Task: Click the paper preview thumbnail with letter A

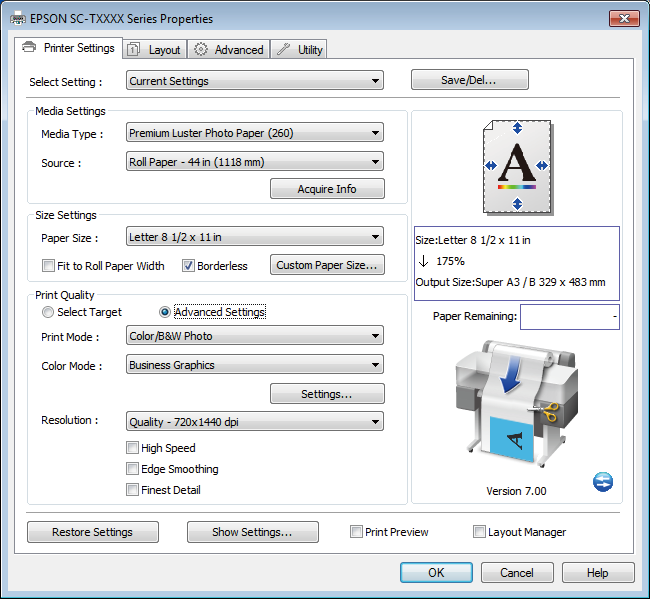Action: coord(517,167)
